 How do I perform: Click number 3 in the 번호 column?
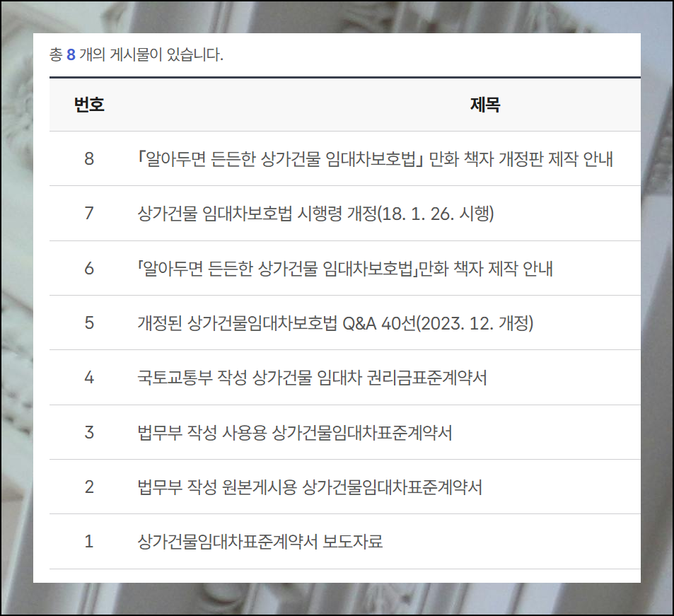tap(89, 432)
